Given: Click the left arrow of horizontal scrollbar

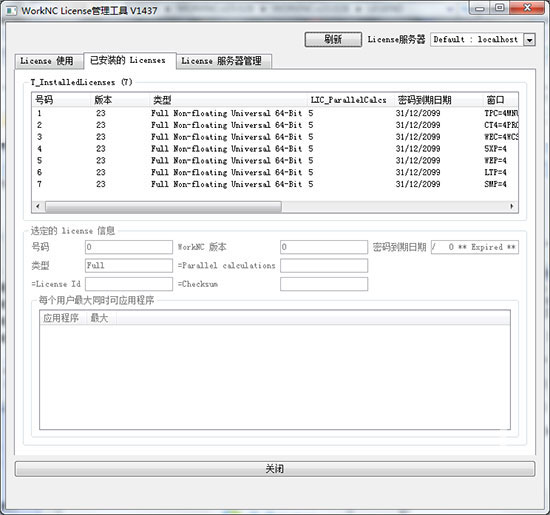Looking at the screenshot, I should click(x=38, y=206).
